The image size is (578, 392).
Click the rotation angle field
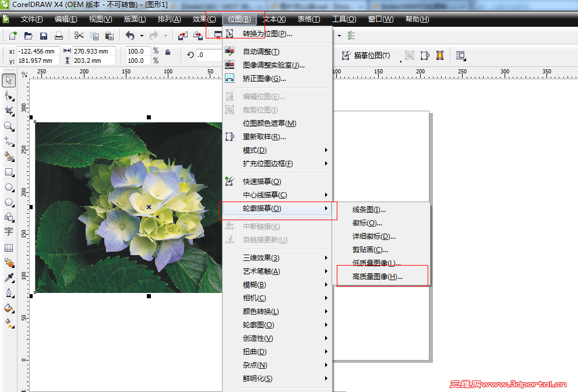click(x=209, y=55)
